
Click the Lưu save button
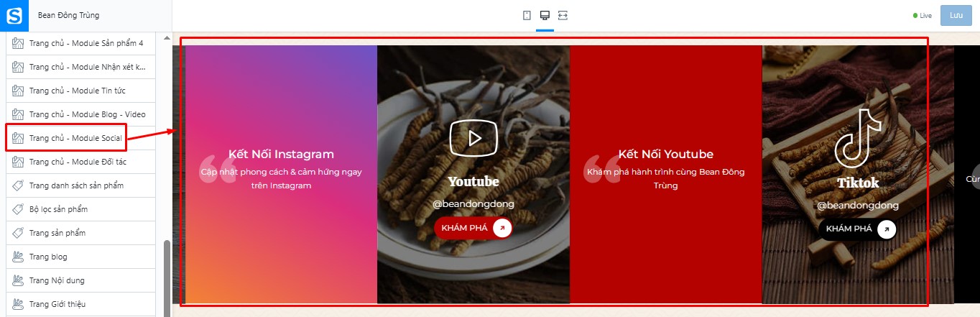(956, 15)
